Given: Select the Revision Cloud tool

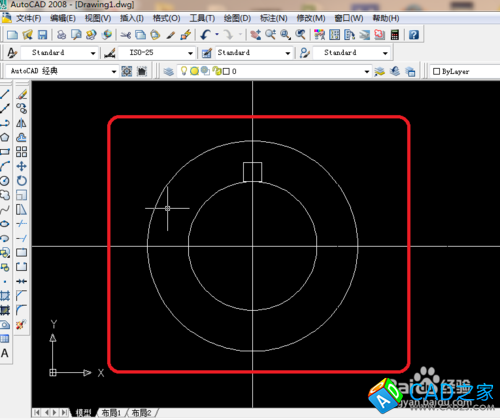Looking at the screenshot, I should [5, 195].
